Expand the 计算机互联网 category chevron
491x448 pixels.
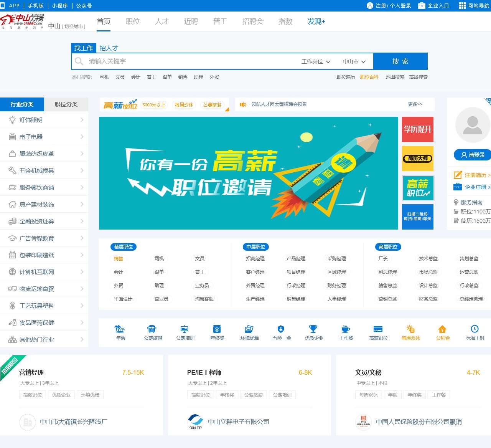[82, 272]
